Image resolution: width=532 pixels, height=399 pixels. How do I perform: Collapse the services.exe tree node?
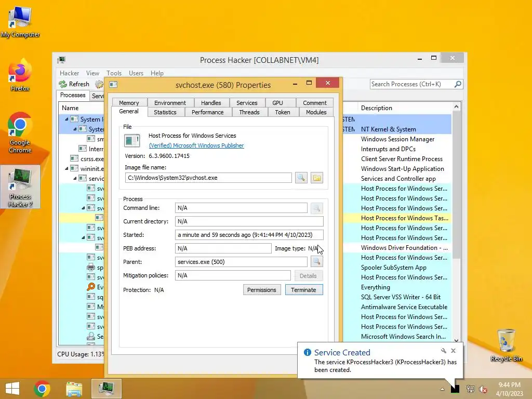75,178
